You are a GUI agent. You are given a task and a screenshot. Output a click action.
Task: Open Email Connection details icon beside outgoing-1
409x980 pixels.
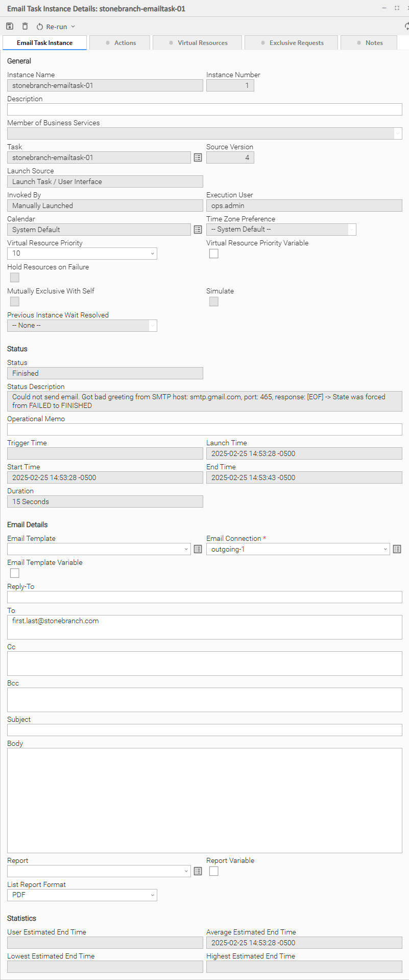point(397,550)
